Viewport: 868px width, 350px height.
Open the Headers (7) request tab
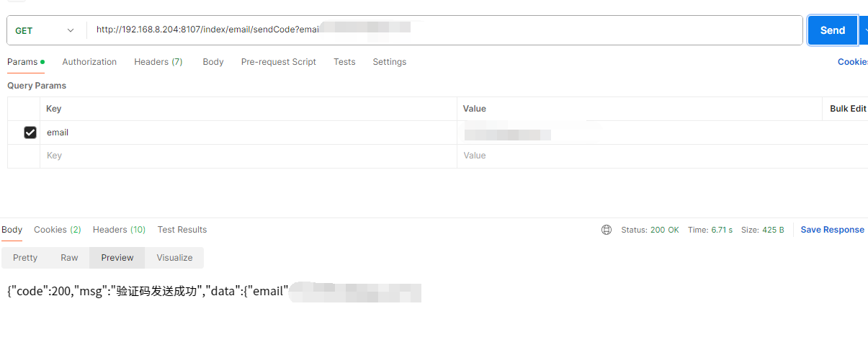click(158, 62)
